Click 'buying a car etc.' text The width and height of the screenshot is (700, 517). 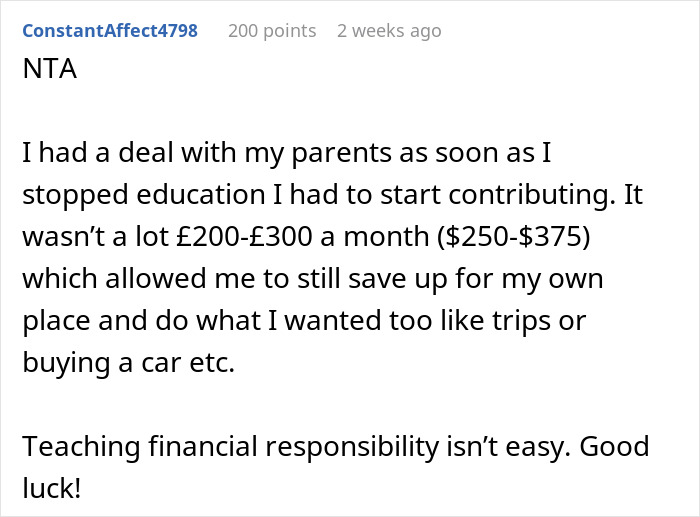pos(128,362)
